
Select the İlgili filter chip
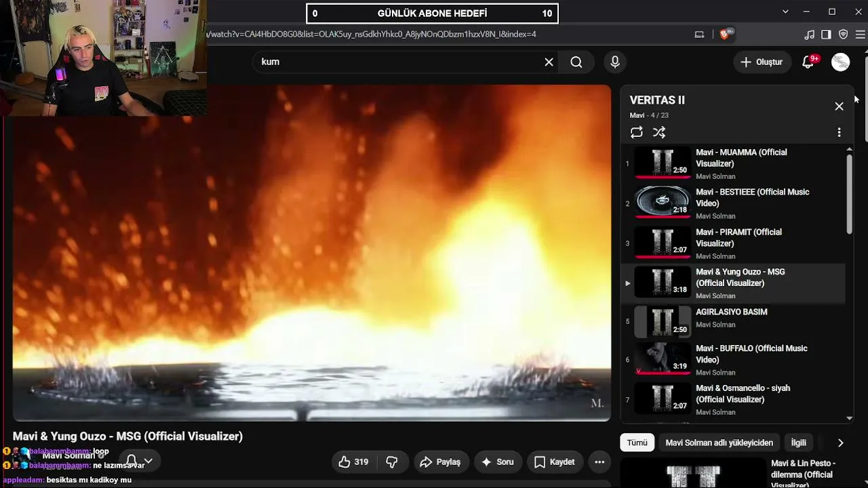coord(799,443)
